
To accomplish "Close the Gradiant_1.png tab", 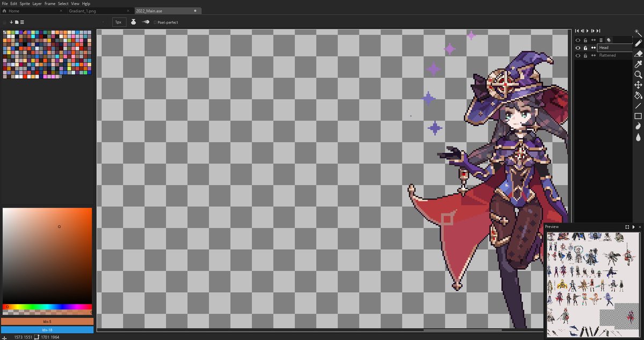I will (127, 11).
